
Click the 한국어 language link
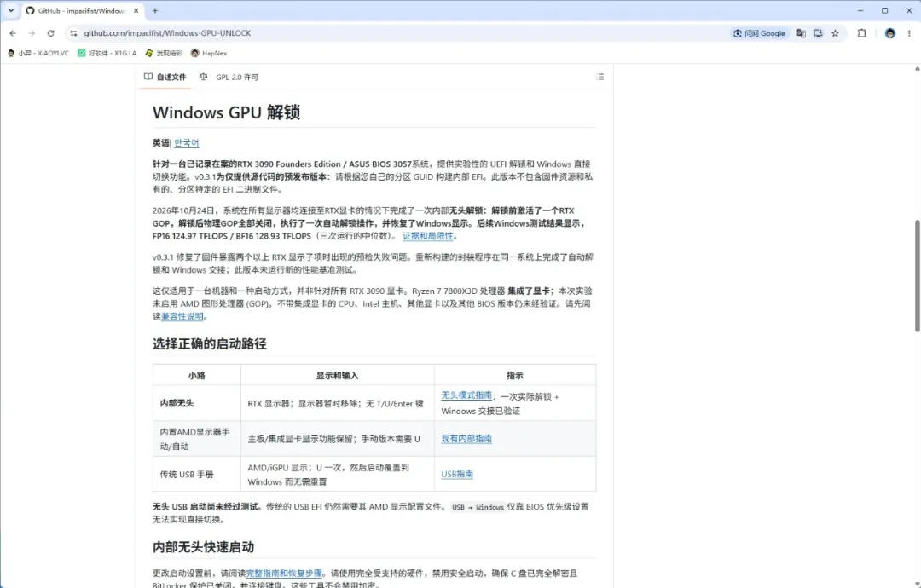[186, 143]
